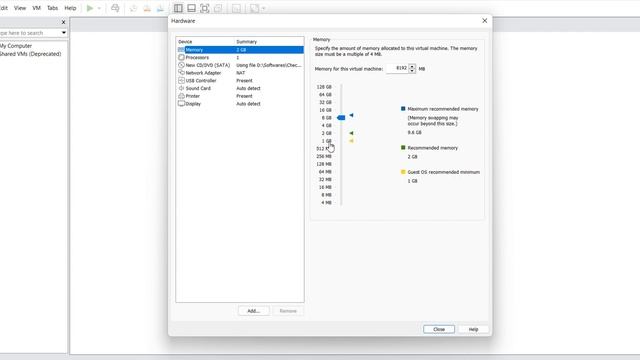The width and height of the screenshot is (640, 360).
Task: Select My Computer in the library tree
Action: tap(16, 46)
